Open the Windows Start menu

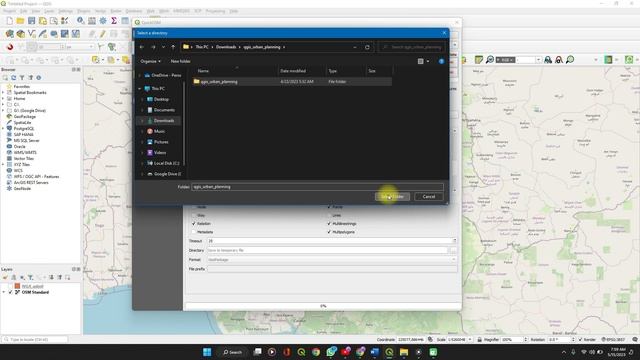207,352
